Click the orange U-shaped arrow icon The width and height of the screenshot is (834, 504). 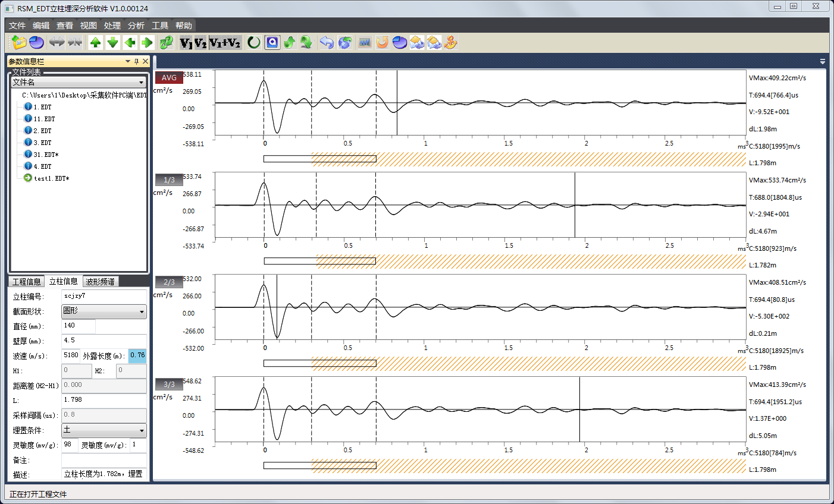(382, 42)
